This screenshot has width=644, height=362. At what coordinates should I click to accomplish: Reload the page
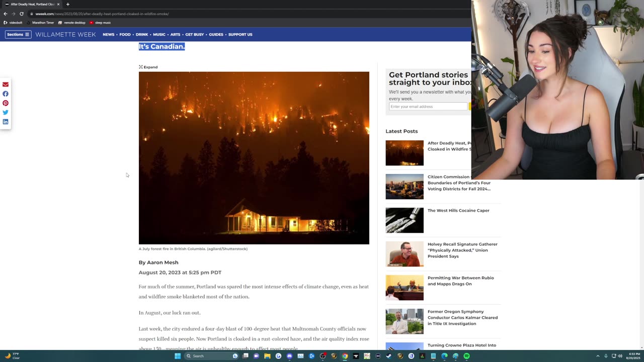tap(22, 14)
